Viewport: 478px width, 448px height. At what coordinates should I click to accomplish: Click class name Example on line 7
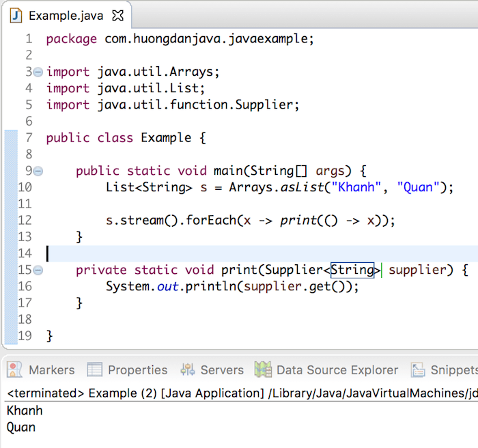pyautogui.click(x=166, y=138)
